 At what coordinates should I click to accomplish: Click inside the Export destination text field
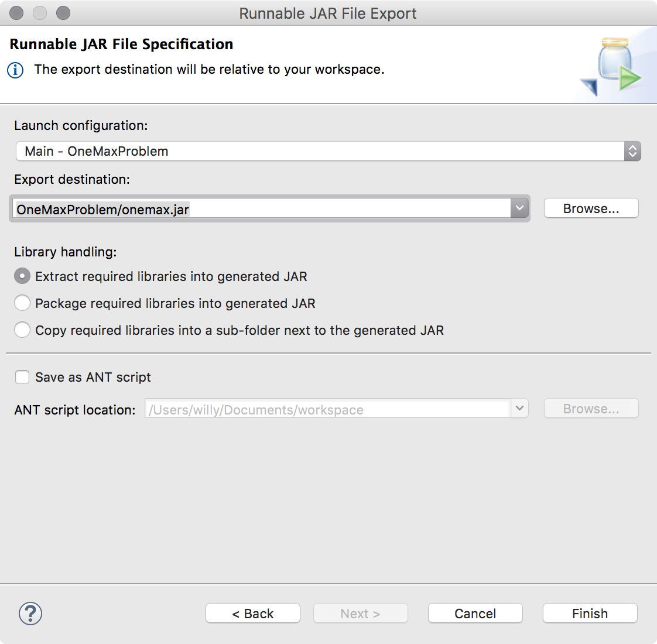(264, 209)
